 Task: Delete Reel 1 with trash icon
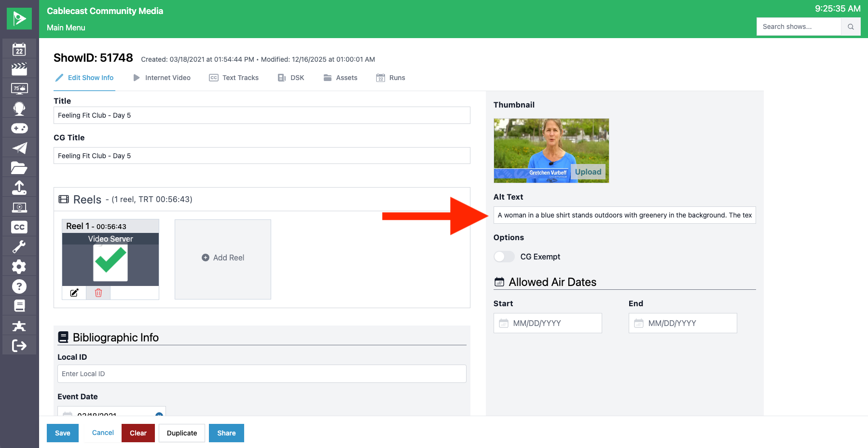coord(98,293)
